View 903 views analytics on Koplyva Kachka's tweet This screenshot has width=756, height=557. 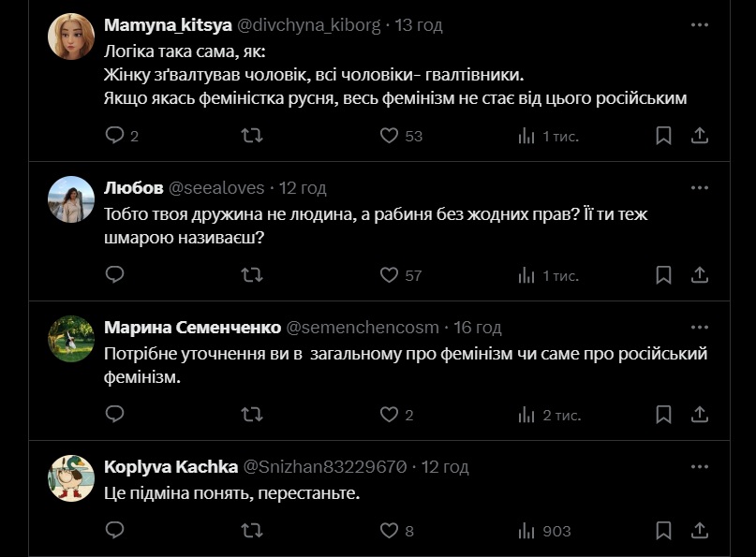544,531
